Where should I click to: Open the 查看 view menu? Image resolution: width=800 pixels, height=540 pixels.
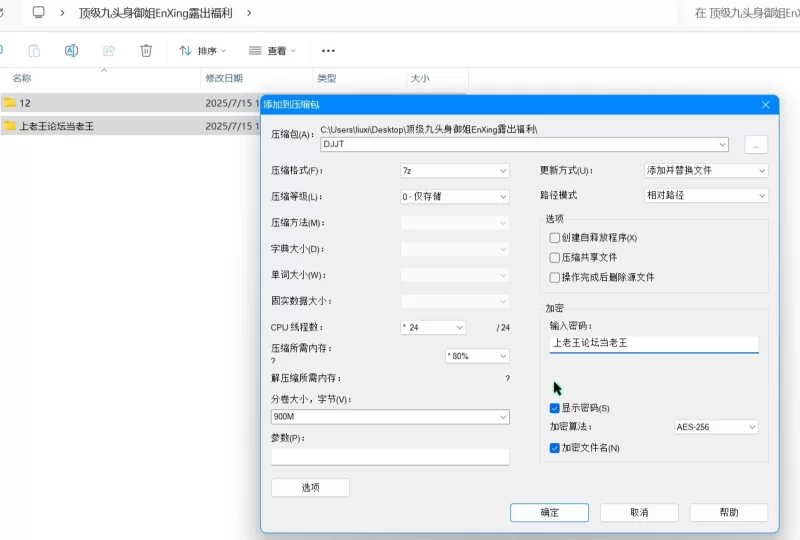(272, 51)
